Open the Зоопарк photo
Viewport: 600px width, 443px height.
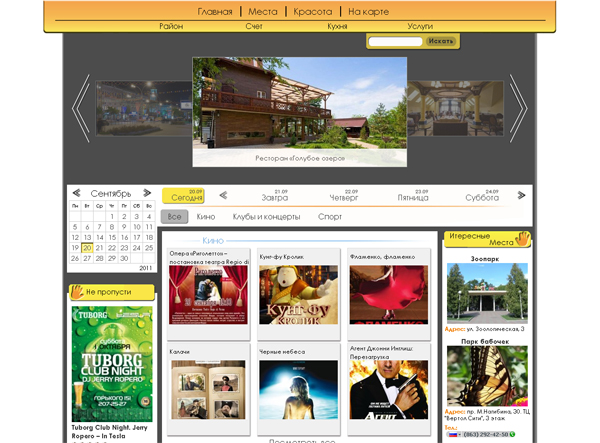pos(487,293)
